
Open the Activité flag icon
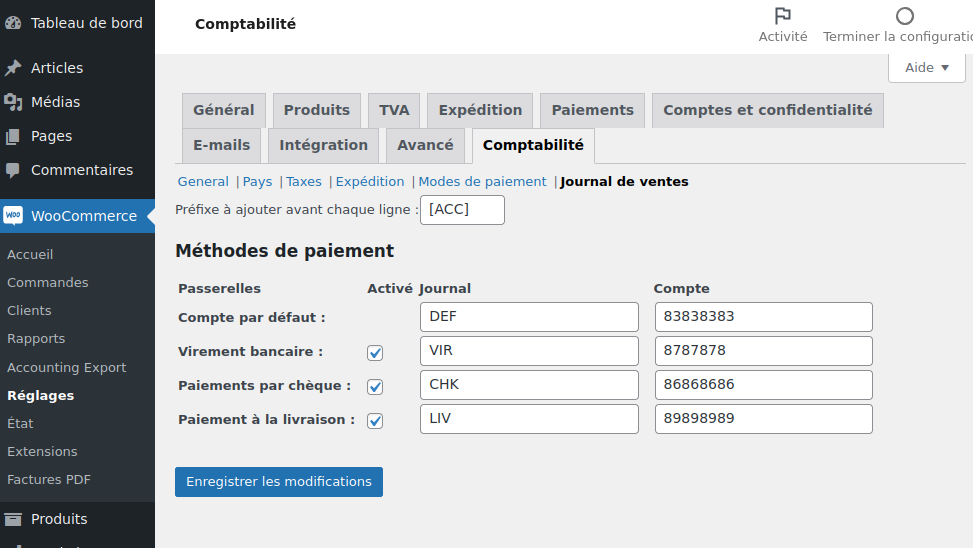[782, 16]
